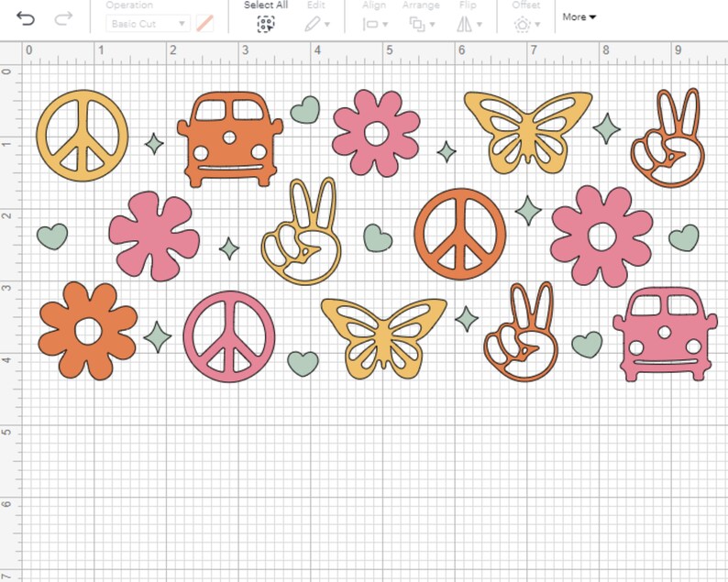
Task: Select the green heart beside pink van
Action: [587, 345]
